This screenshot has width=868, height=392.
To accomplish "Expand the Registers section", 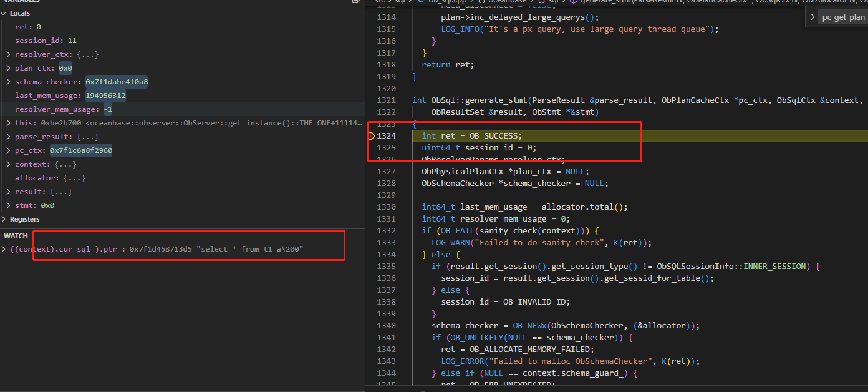I will point(4,219).
